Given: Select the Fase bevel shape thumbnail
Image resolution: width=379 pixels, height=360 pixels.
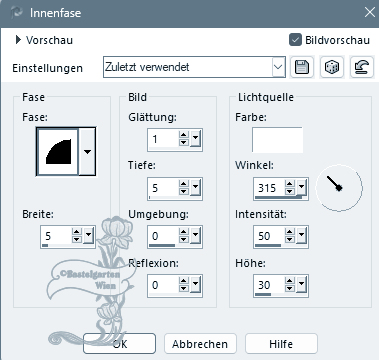Looking at the screenshot, I should (x=58, y=152).
